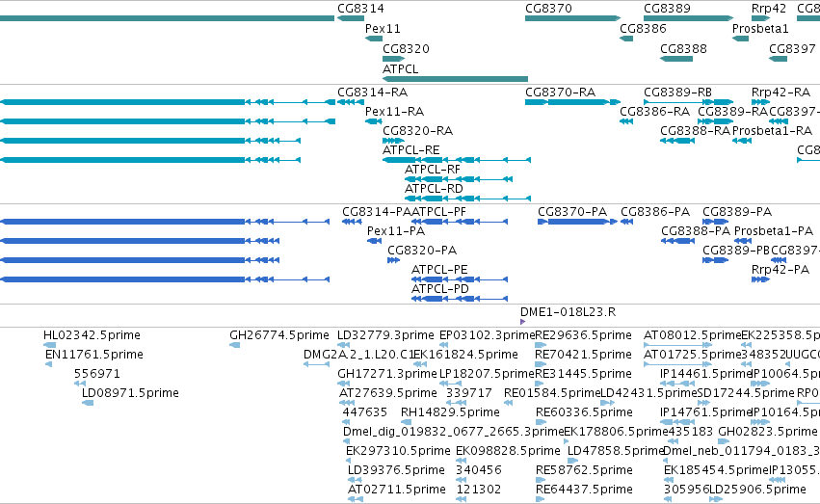
Task: Click protein Pex11-PA
Action: coord(395,231)
